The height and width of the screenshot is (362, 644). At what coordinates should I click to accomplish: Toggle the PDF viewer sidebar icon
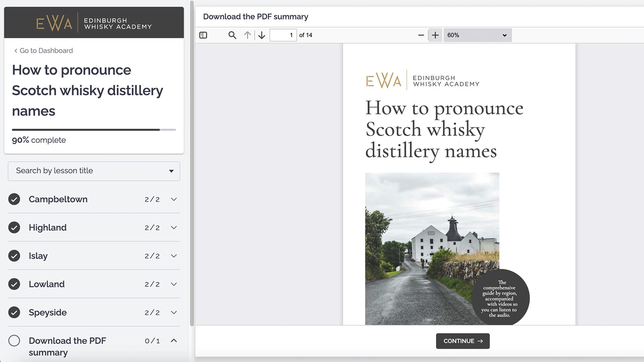pos(203,35)
